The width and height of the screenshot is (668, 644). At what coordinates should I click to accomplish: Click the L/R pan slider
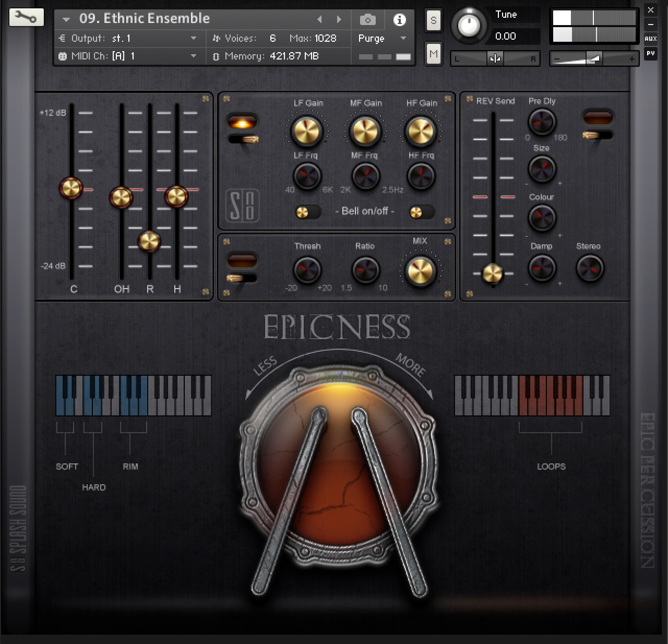click(x=494, y=58)
